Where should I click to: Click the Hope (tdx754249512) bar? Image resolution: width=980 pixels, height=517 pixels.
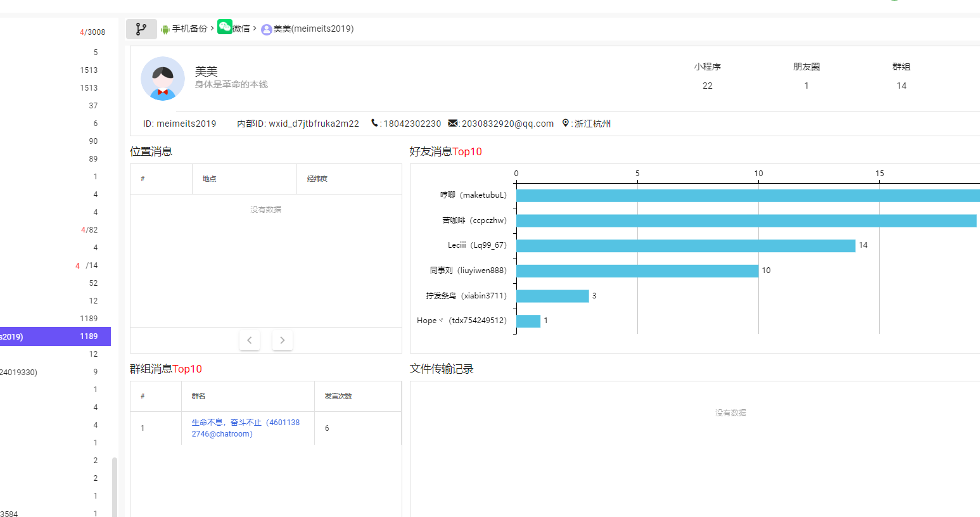(x=528, y=321)
